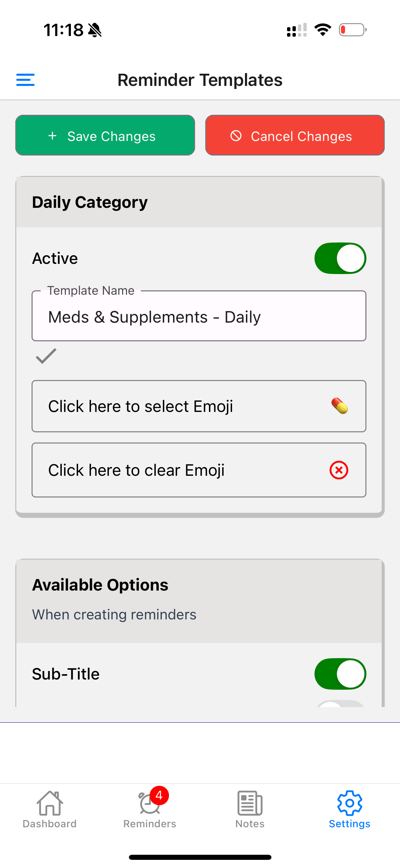Open the hamburger menu

click(25, 80)
